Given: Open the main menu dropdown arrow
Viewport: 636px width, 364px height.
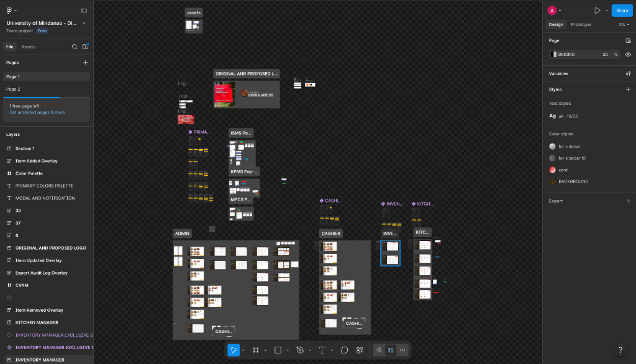Looking at the screenshot, I should tap(16, 11).
